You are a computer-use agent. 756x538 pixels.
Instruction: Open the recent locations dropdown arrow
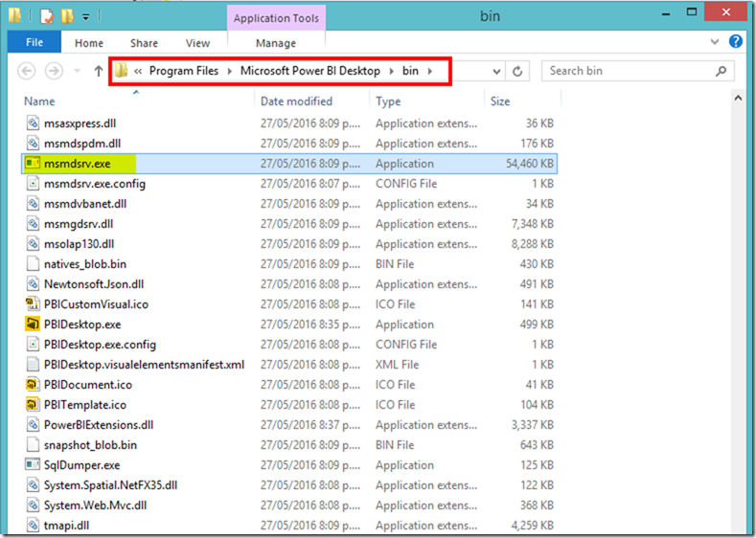pyautogui.click(x=78, y=71)
